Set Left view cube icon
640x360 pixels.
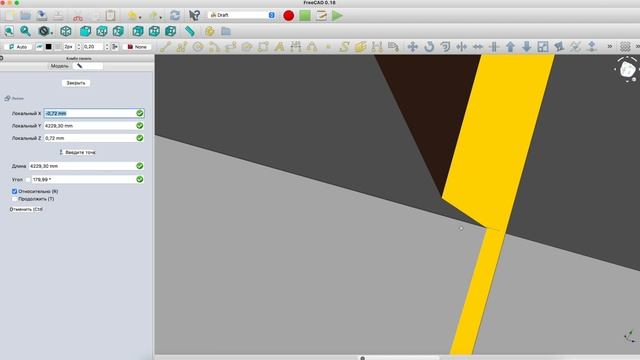pyautogui.click(x=171, y=31)
